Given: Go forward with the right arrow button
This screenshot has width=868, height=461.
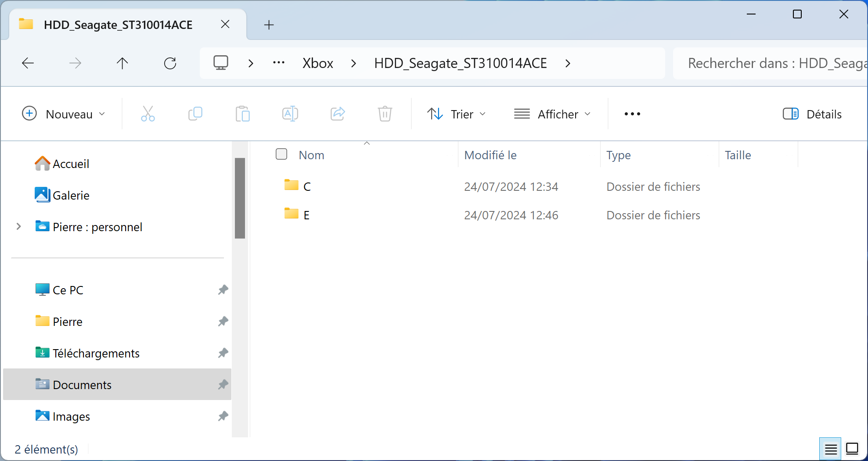Looking at the screenshot, I should (76, 63).
